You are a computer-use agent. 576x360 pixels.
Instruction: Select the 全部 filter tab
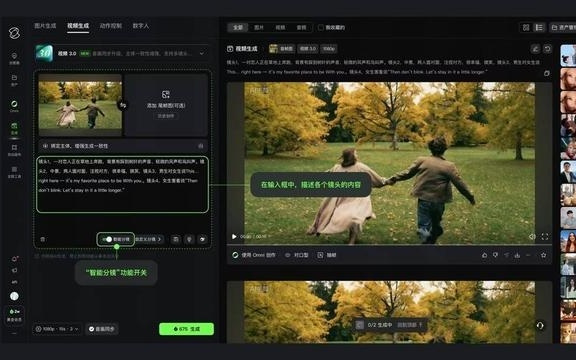(x=238, y=28)
